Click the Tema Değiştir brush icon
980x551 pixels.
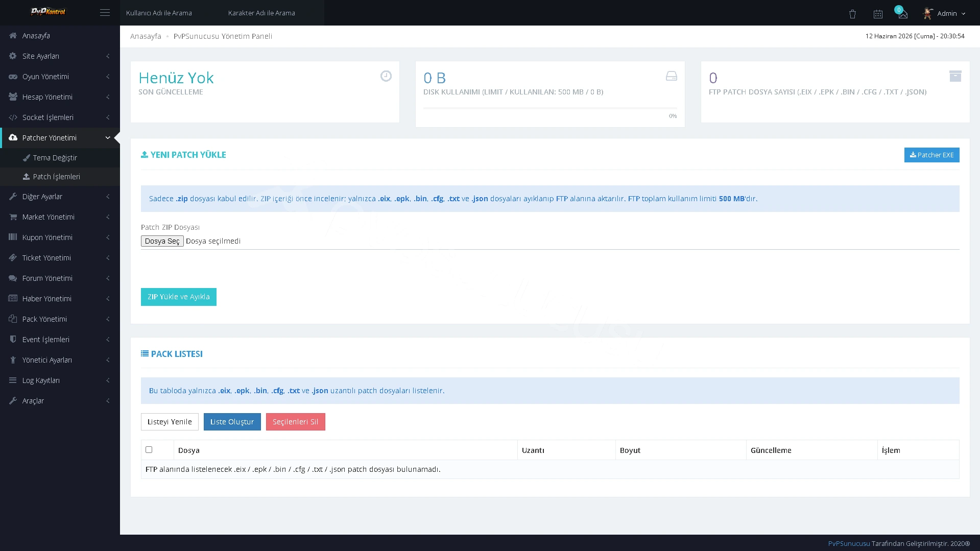tap(26, 158)
